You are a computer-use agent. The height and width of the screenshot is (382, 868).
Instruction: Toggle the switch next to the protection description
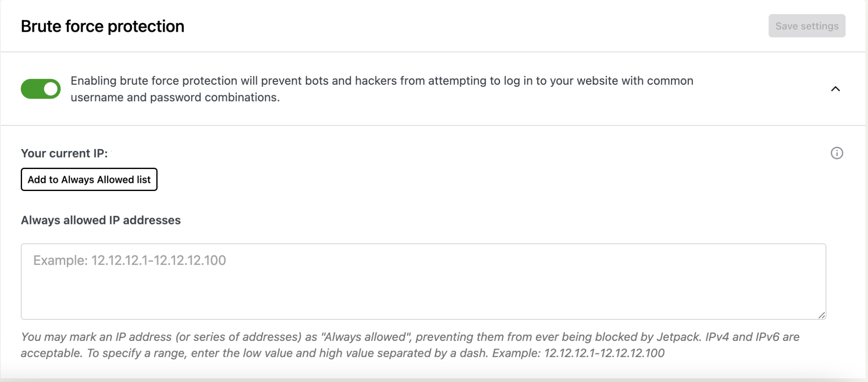[41, 89]
